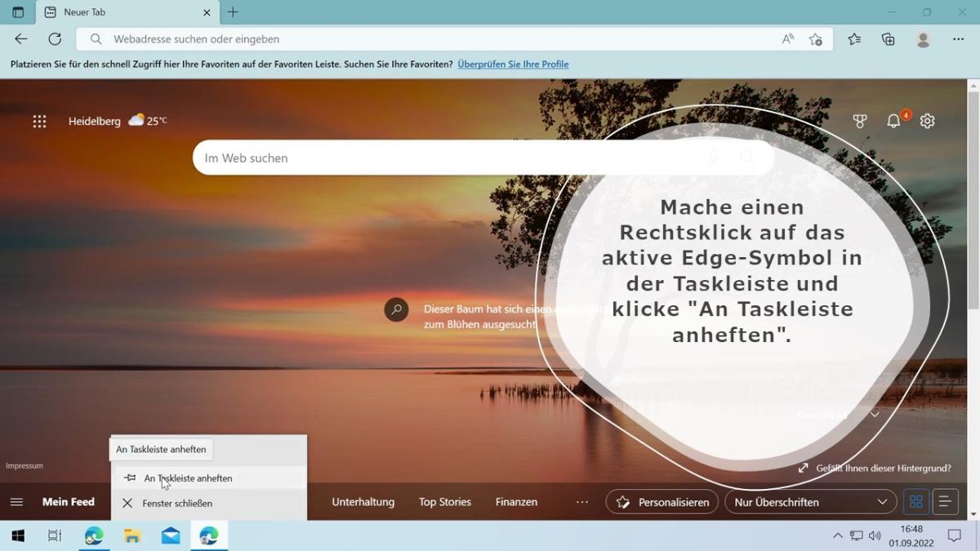
Task: Open the Collections icon in toolbar
Action: (x=889, y=39)
